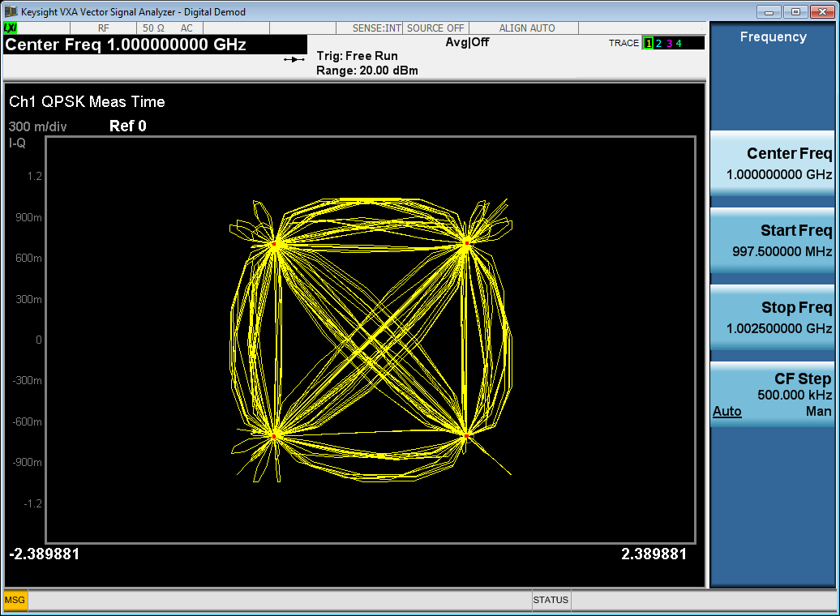Set CF Step mode to Auto

(727, 412)
